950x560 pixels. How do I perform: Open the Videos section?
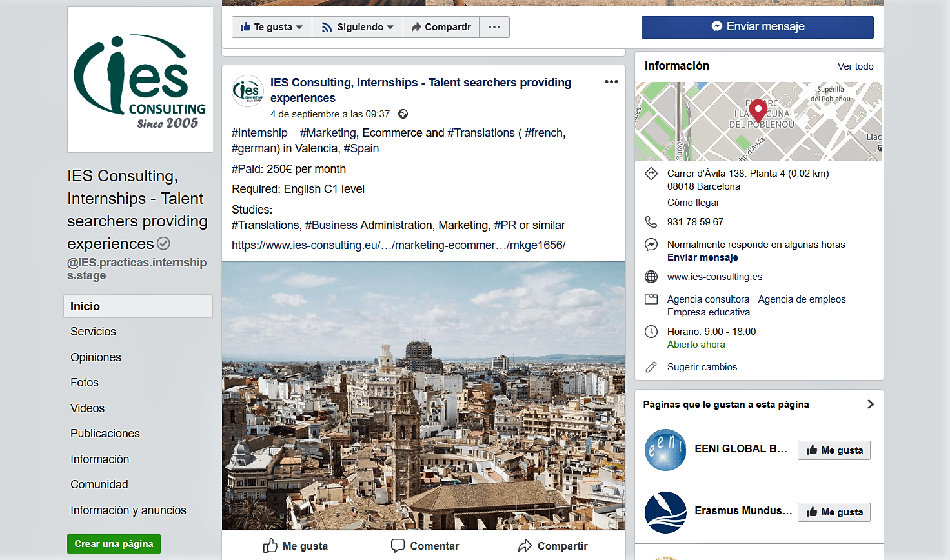tap(87, 408)
